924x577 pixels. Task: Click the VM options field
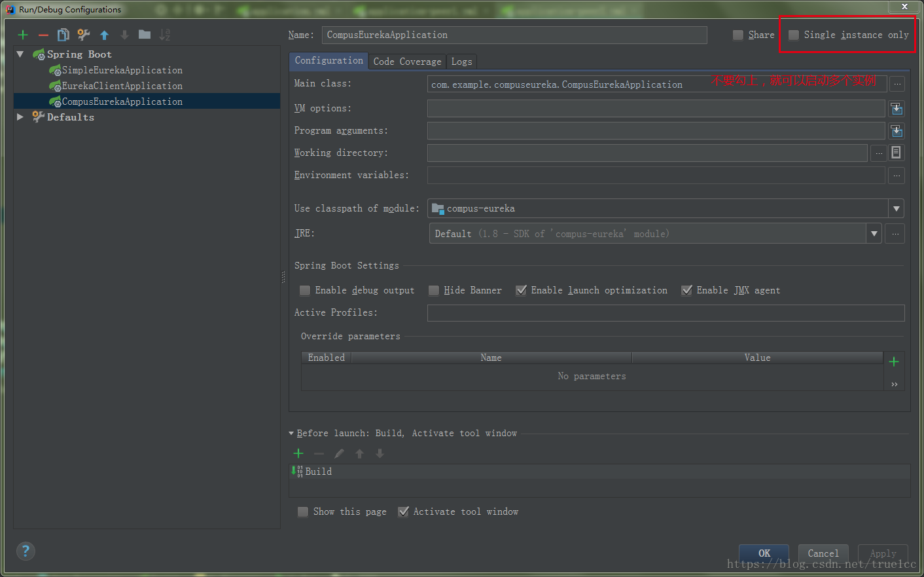[656, 108]
